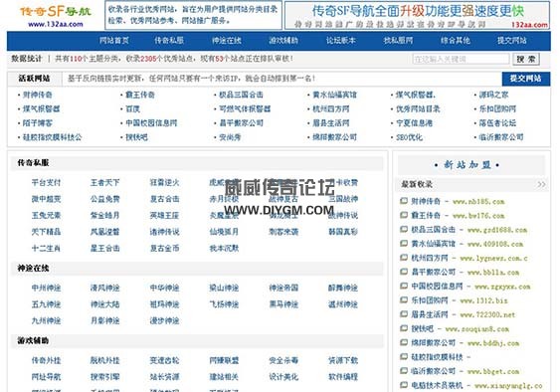
Task: Open the 黑马神途 category link
Action: tap(283, 304)
